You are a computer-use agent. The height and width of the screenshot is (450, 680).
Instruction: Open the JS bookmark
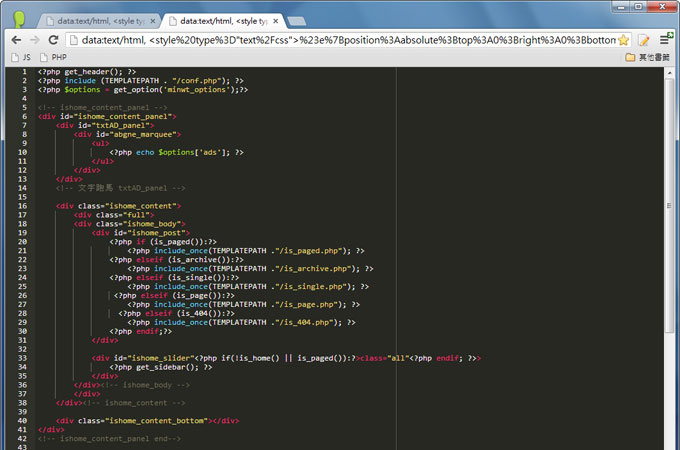point(21,57)
